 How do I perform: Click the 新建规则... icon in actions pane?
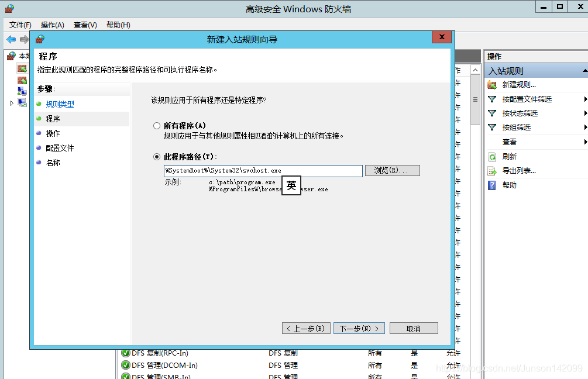pyautogui.click(x=492, y=85)
